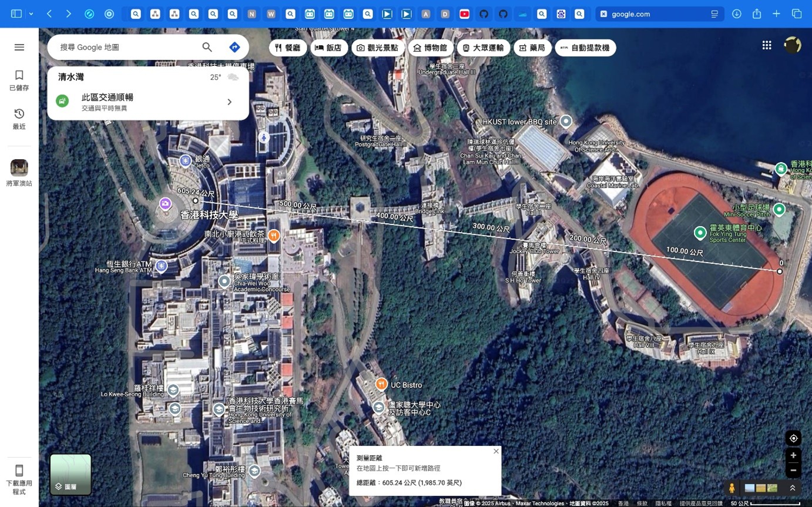Close the 測量距離 measure distance panel
Screen dimensions: 812x507
(x=496, y=451)
